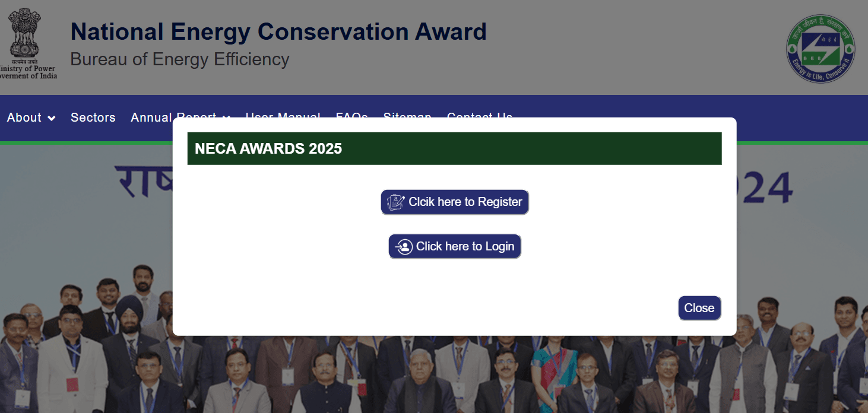Expand the Annual Report dropdown
The width and height of the screenshot is (868, 413).
click(x=173, y=117)
